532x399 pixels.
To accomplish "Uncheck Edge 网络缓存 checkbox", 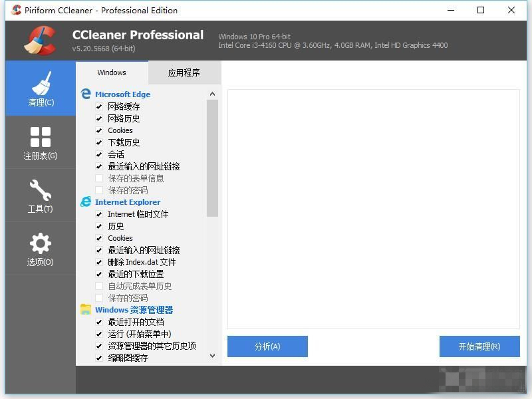I will 99,106.
